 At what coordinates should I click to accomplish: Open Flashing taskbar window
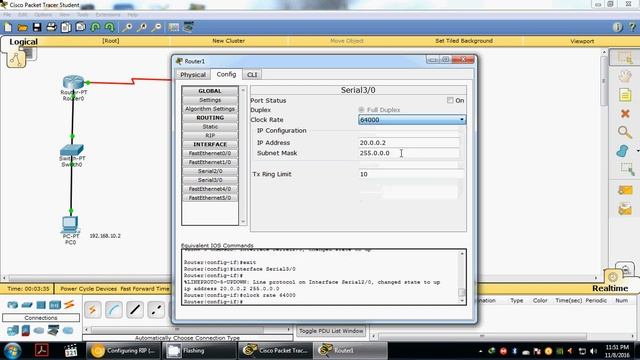pyautogui.click(x=200, y=351)
